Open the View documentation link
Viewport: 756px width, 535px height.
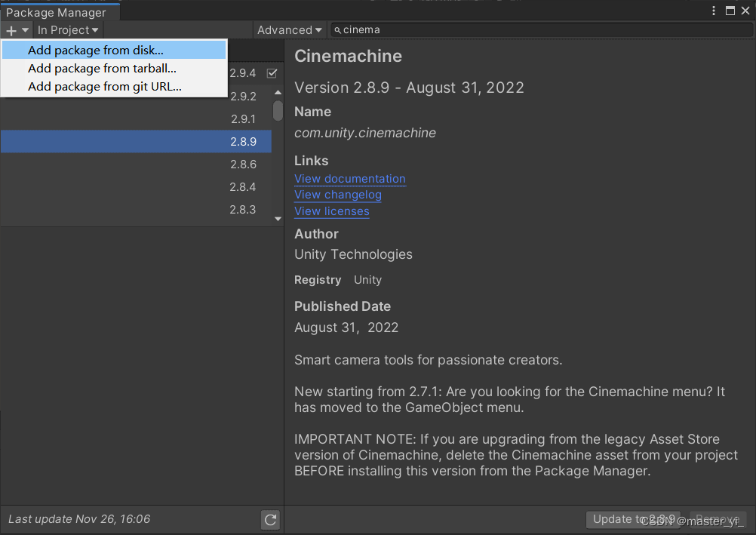[350, 179]
